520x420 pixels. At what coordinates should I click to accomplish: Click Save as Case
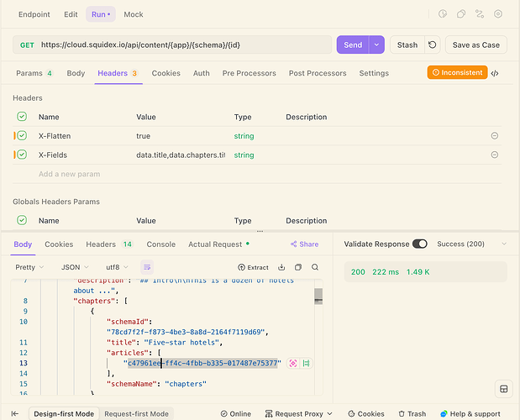475,45
